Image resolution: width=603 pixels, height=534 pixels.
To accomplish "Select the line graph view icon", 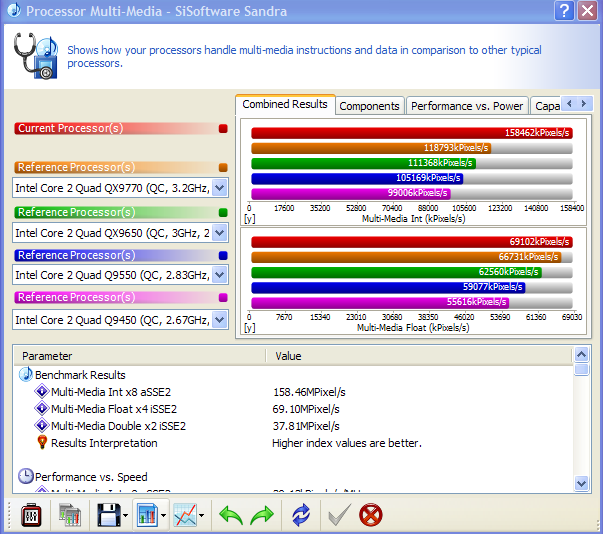I will [185, 515].
